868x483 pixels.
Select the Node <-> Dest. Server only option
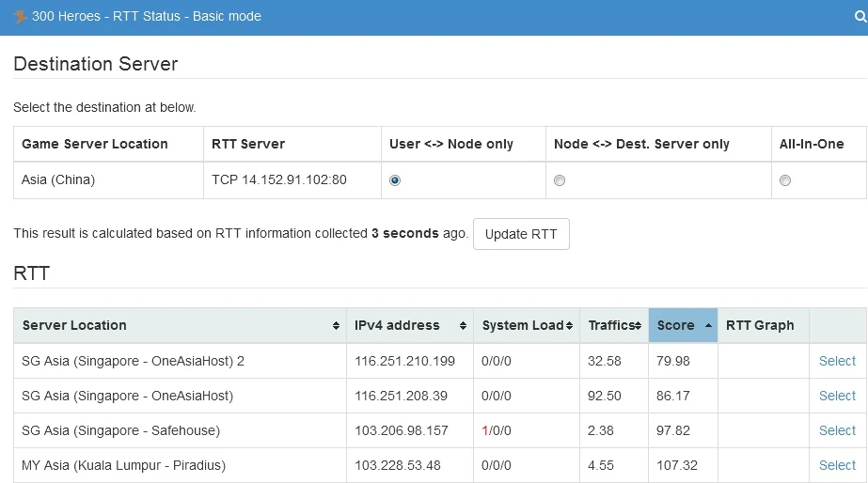(x=560, y=180)
